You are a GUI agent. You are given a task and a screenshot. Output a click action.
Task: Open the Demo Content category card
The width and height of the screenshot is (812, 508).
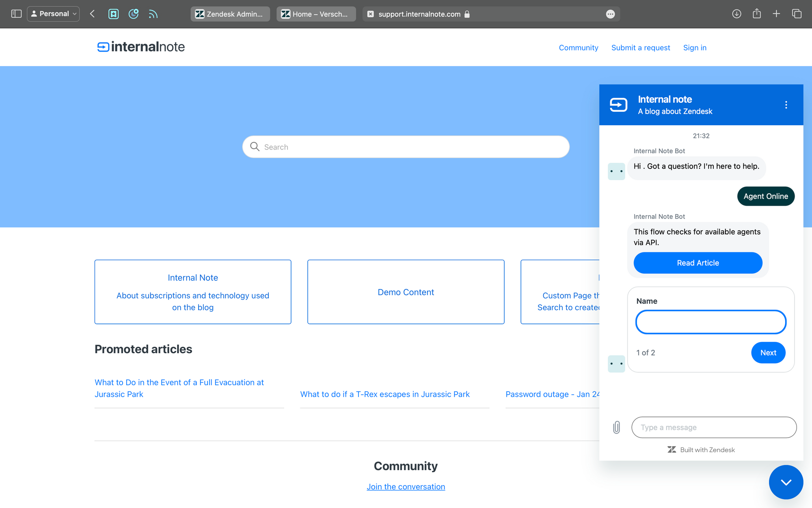(x=406, y=292)
